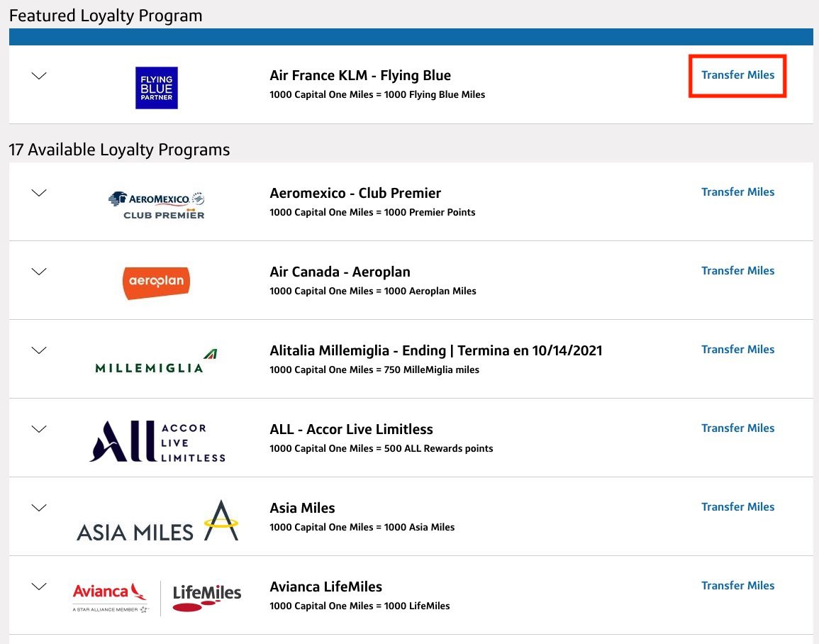The height and width of the screenshot is (644, 819).
Task: Click the Avianca logo
Action: coord(111,597)
